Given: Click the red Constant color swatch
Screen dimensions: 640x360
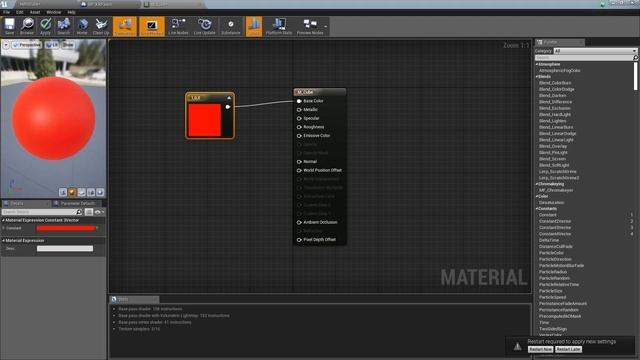Looking at the screenshot, I should (x=66, y=228).
